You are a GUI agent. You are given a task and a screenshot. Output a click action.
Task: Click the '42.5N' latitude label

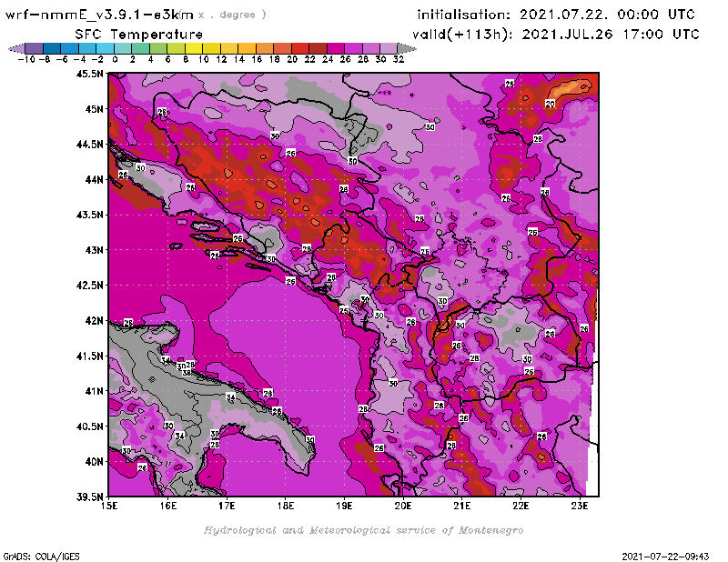(x=89, y=286)
